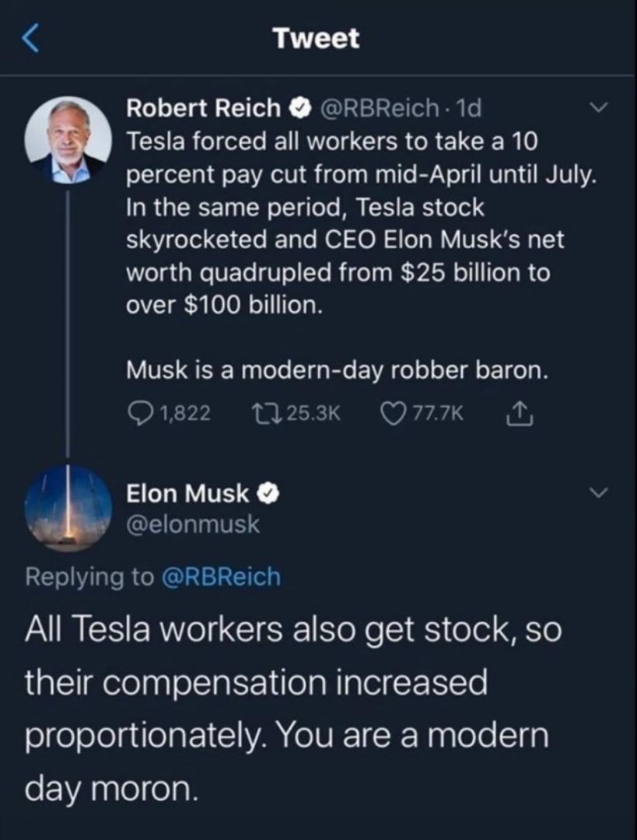This screenshot has width=637, height=840.
Task: Open Elon Musk's rocket avatar
Action: pyautogui.click(x=68, y=508)
